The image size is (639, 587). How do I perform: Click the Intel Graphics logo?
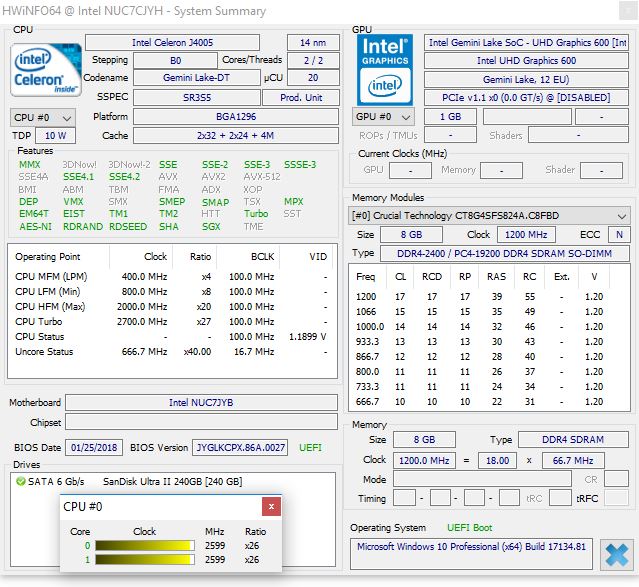click(x=383, y=67)
